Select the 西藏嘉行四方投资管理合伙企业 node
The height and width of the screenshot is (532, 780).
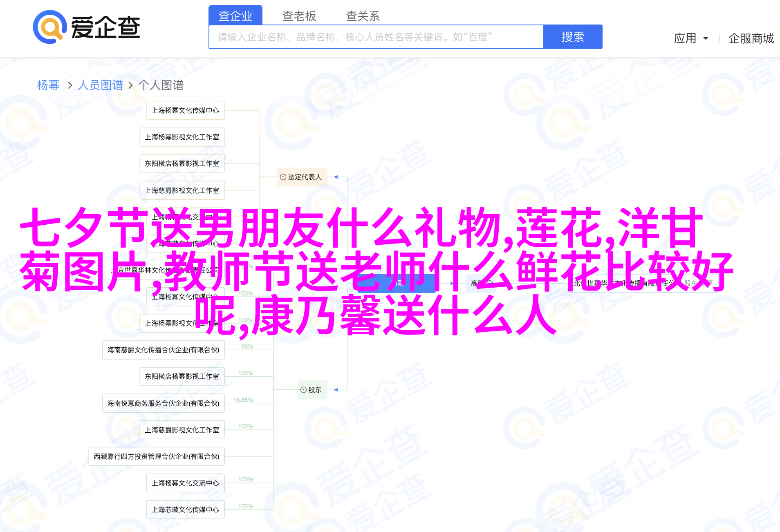[157, 456]
